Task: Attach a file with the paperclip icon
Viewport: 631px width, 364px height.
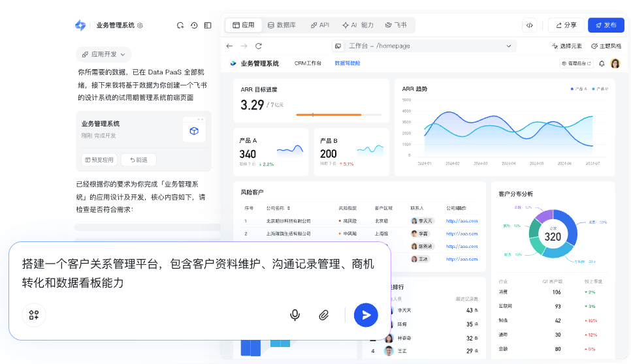Action: point(323,315)
